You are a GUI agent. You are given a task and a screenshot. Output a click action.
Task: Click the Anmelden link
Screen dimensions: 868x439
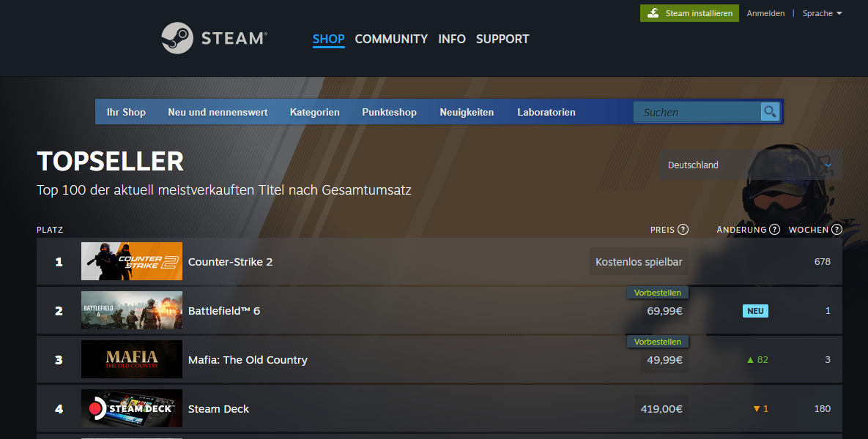click(x=765, y=13)
